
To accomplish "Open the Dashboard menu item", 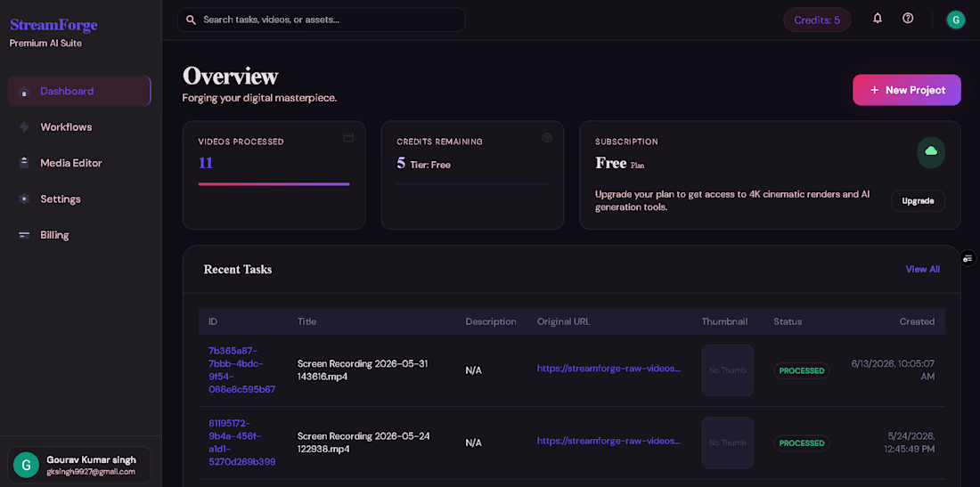I will tap(79, 91).
